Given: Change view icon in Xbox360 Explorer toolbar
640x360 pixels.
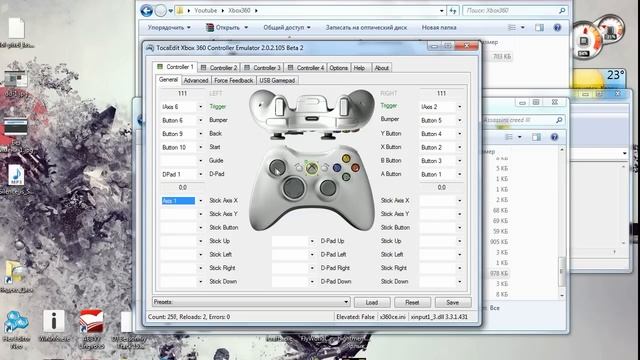Looking at the screenshot, I should 511,27.
